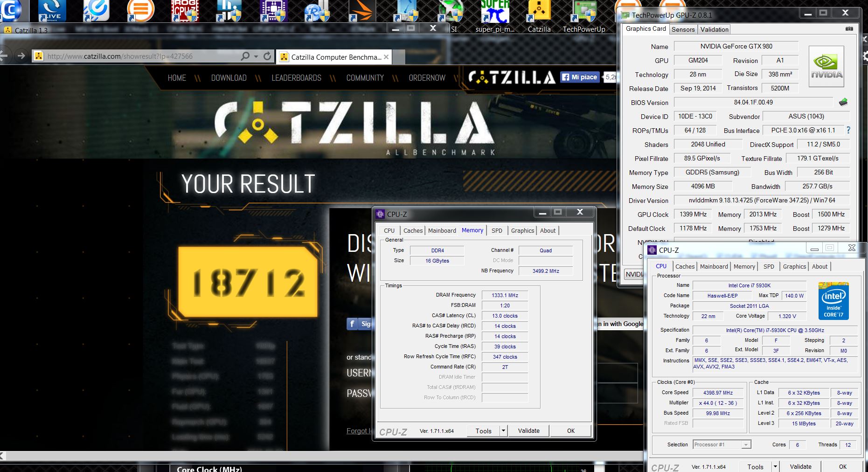Click OK in CPU-Z CPU window
The image size is (868, 472).
coord(842,466)
